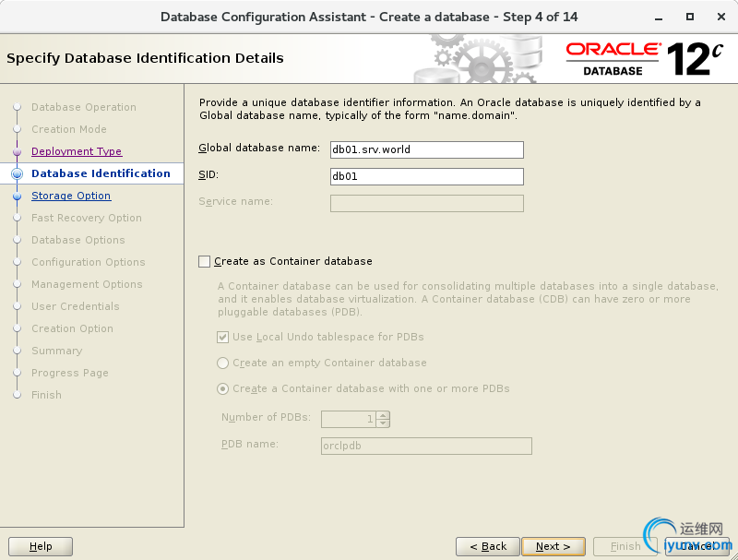Click Database Operation step in sidebar
This screenshot has height=560, width=738.
point(84,107)
